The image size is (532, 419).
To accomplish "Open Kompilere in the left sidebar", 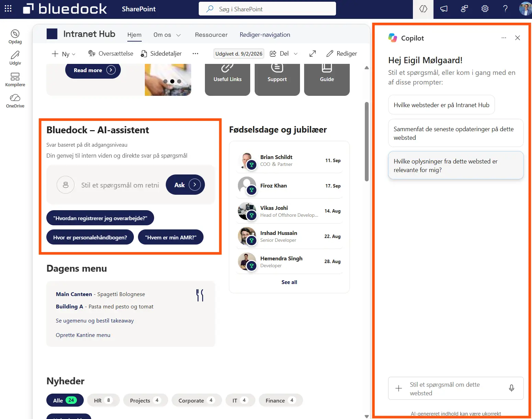I will click(x=15, y=80).
